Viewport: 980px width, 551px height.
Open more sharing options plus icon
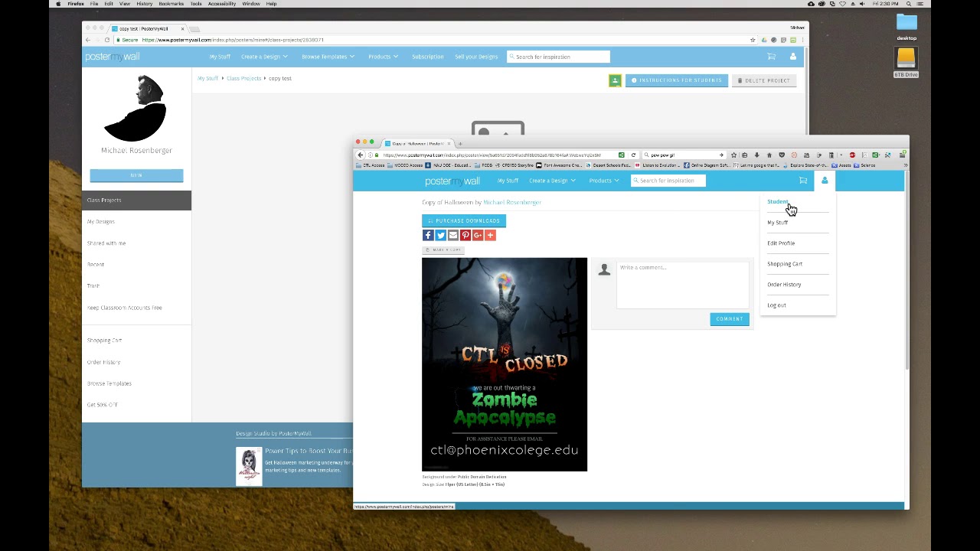click(490, 236)
